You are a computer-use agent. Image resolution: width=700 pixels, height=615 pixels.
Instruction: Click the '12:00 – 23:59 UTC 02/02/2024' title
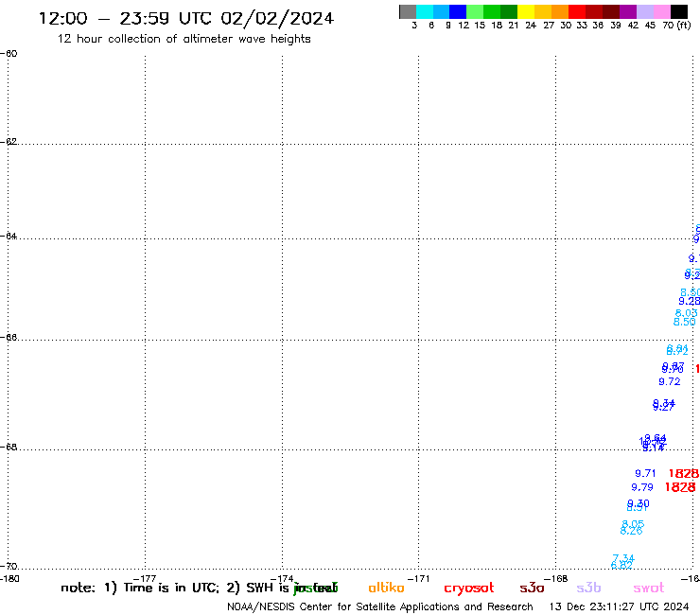(x=186, y=18)
